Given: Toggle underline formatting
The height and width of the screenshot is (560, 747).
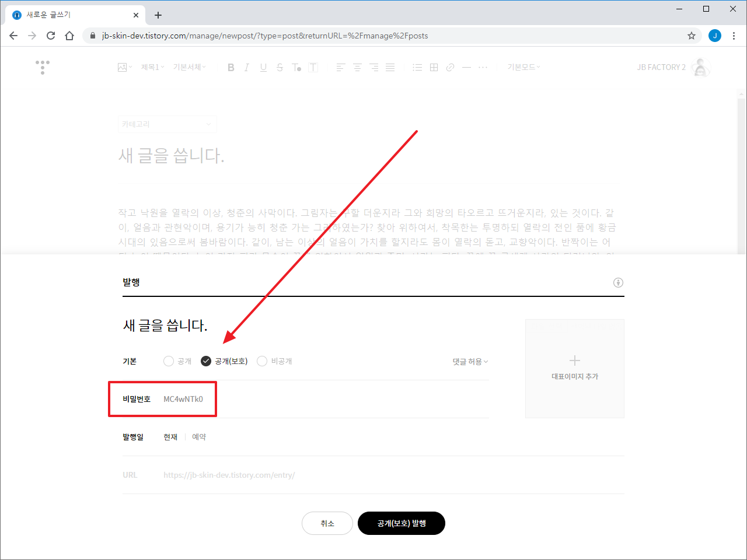Looking at the screenshot, I should click(263, 67).
